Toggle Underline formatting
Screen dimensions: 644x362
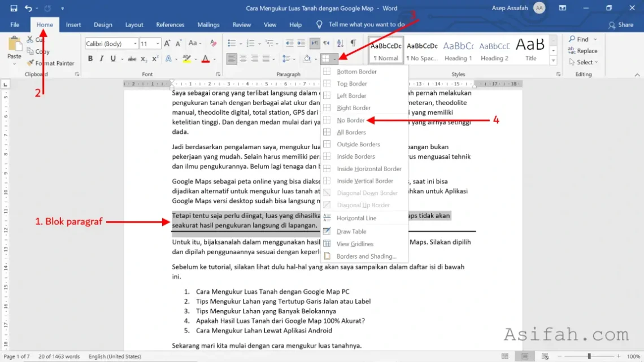click(x=113, y=59)
